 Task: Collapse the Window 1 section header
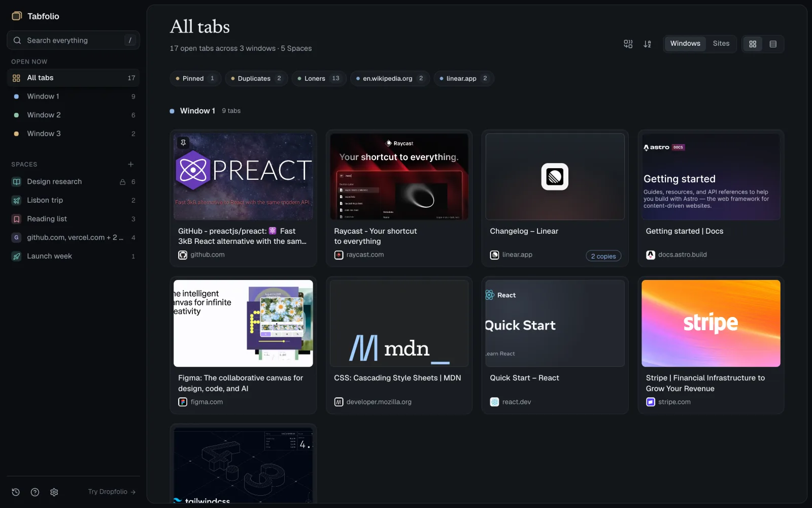click(x=205, y=111)
